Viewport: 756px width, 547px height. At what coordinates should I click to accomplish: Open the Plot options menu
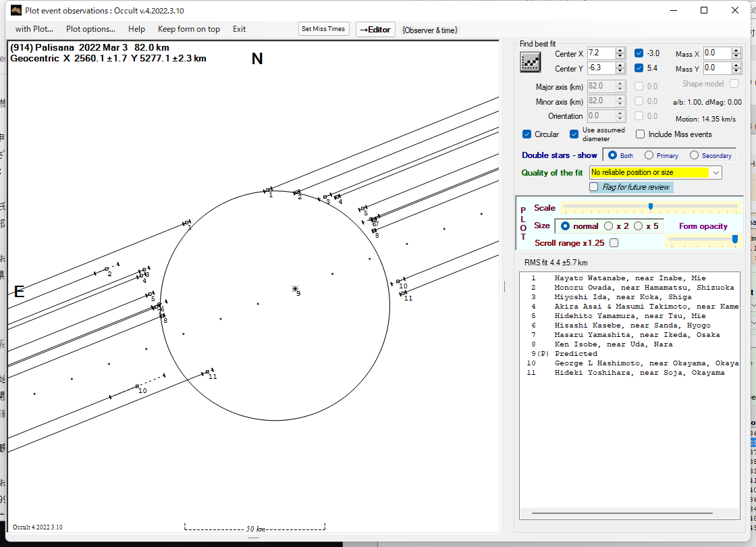click(x=90, y=29)
